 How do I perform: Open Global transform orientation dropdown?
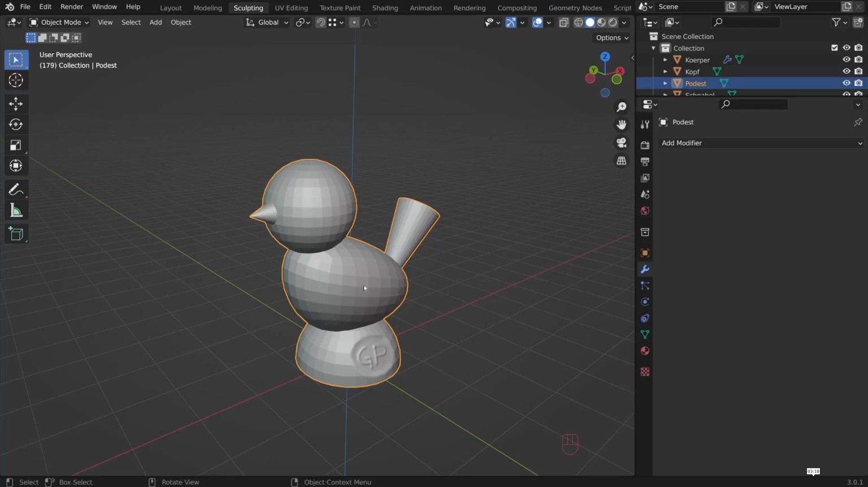[267, 23]
